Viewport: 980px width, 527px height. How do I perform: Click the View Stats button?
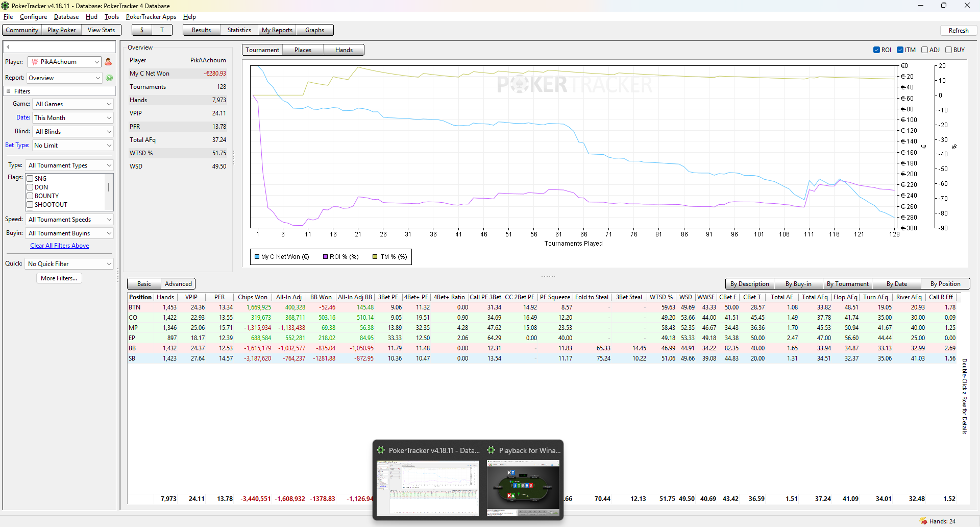(x=101, y=30)
